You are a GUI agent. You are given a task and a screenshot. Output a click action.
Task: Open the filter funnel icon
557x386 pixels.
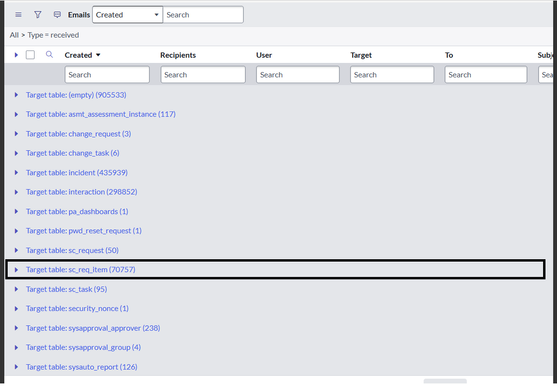[38, 15]
